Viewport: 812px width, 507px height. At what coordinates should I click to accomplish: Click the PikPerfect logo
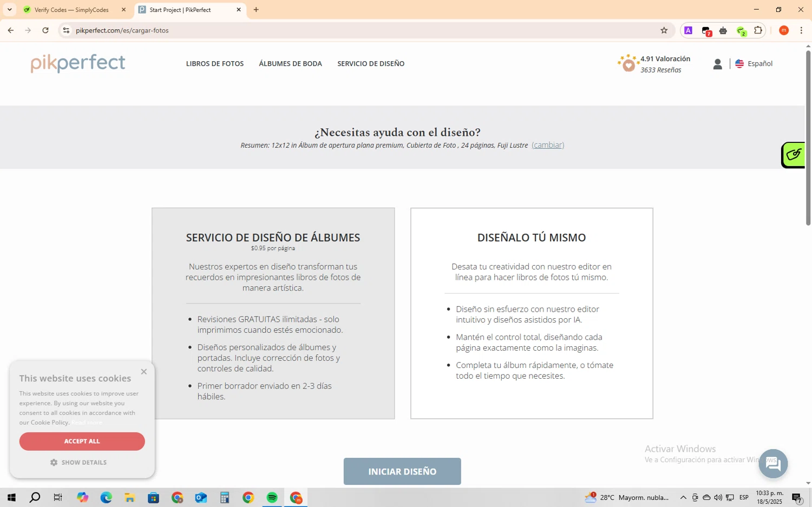click(x=78, y=63)
